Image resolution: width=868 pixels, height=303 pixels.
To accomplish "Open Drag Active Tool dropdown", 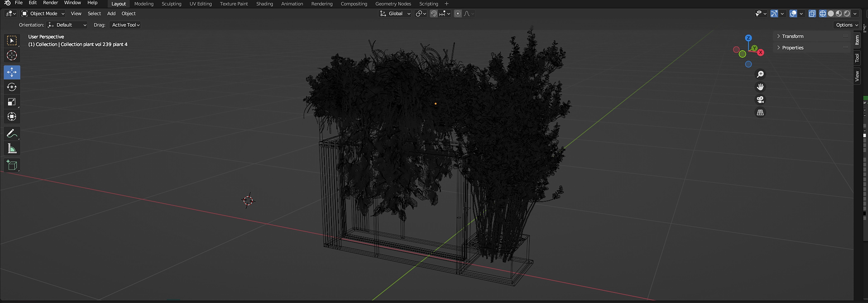I will click(x=125, y=25).
